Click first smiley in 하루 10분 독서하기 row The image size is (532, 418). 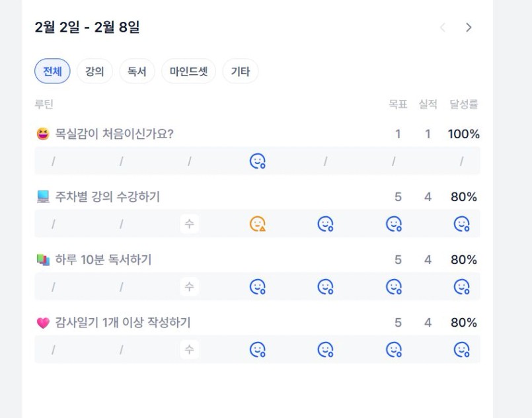258,286
